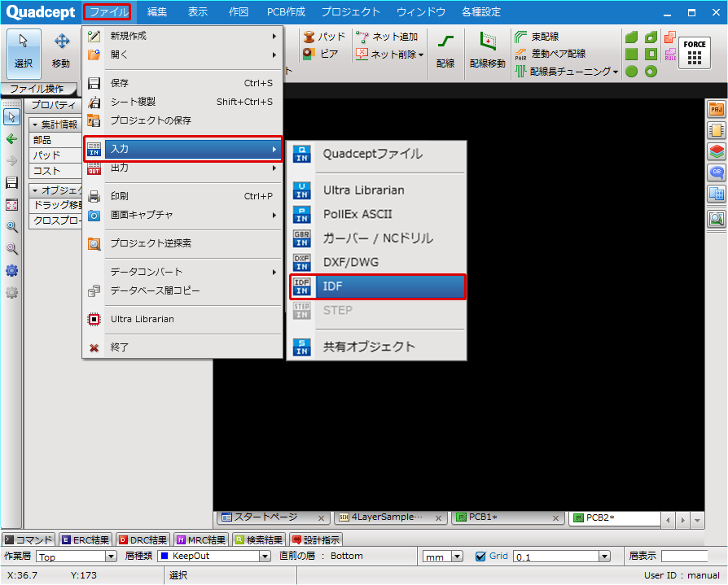Close the 4LayerSample document tab
Screen dimensions: 728x585
[438, 518]
